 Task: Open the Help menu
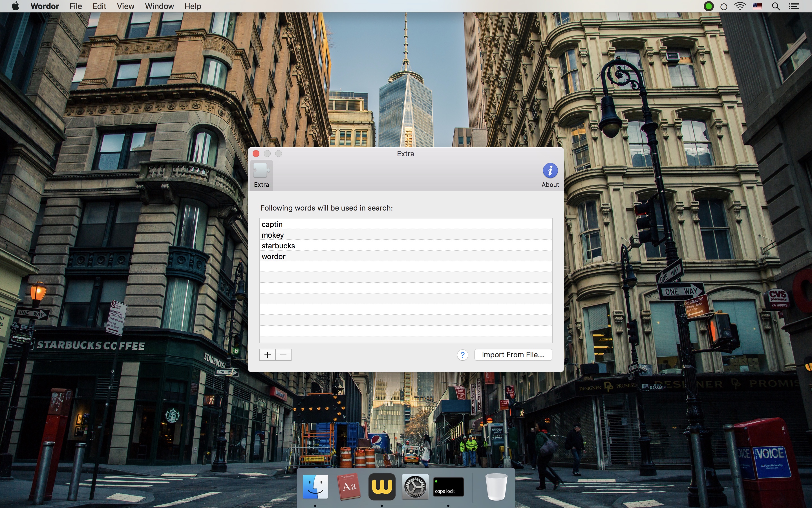pyautogui.click(x=193, y=6)
